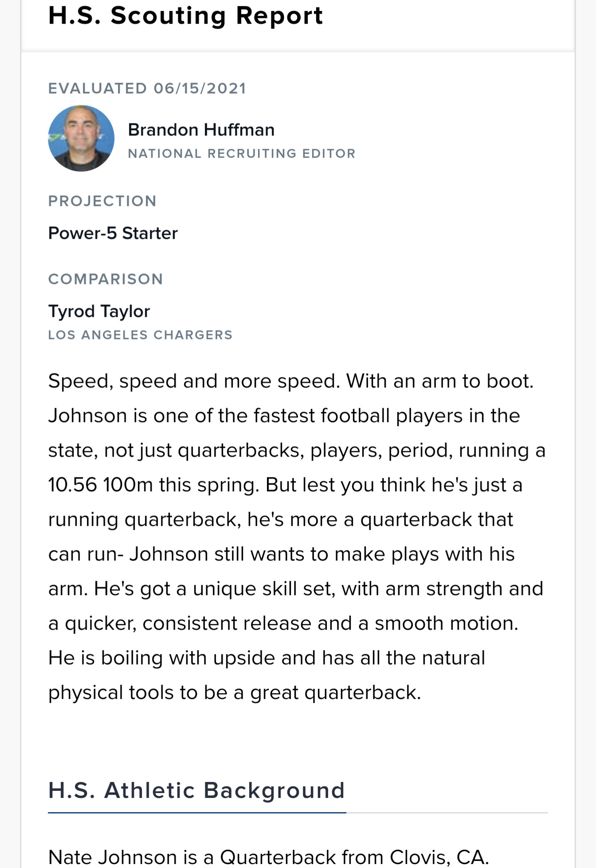596x868 pixels.
Task: Click the quicker, consistent release text line
Action: pyautogui.click(x=283, y=623)
